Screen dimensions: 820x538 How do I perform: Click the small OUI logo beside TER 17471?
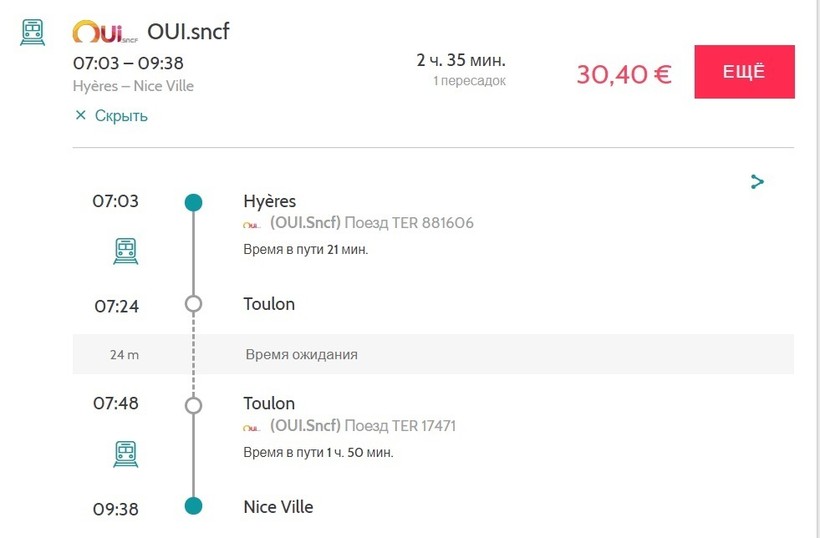click(252, 427)
